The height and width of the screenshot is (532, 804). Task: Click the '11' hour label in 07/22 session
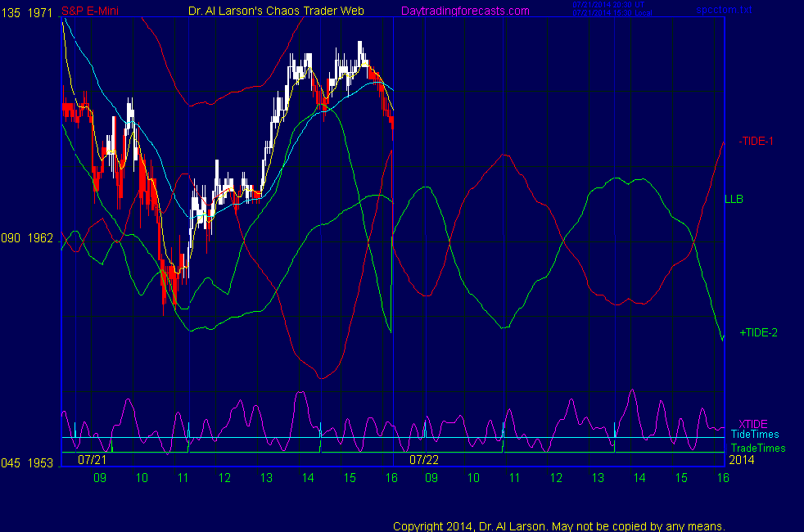[514, 478]
